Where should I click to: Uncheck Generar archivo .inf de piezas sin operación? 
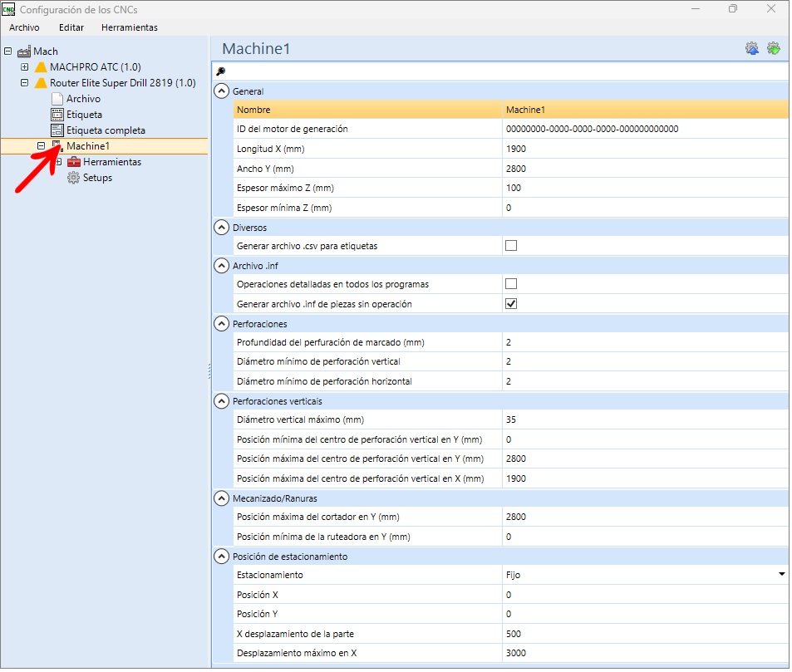512,305
